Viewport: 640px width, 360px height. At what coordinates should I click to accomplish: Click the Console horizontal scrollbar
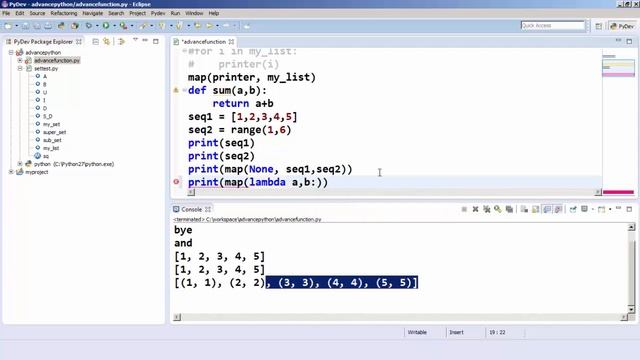click(400, 317)
